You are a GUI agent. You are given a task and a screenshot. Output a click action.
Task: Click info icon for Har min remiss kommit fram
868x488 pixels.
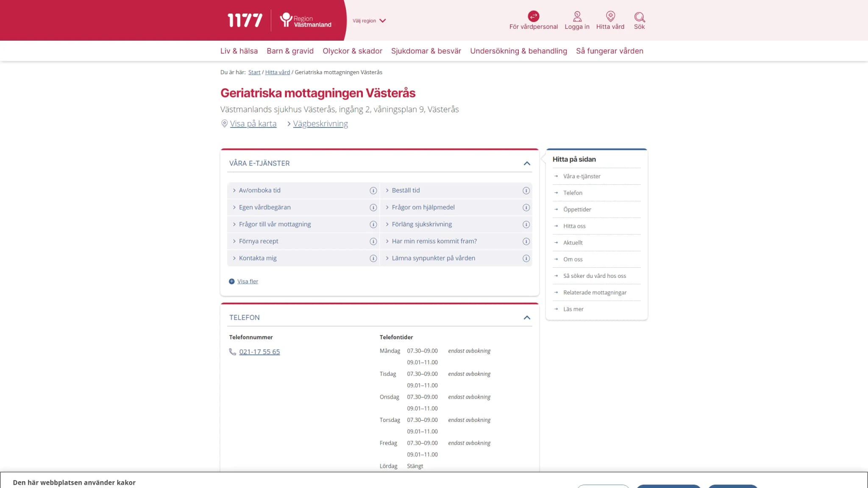point(526,241)
